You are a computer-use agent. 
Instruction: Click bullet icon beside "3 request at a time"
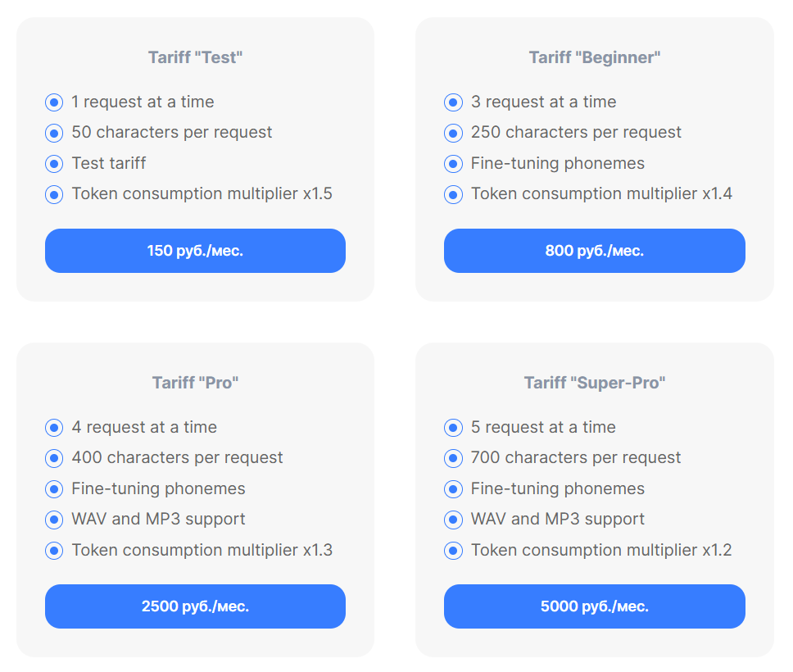coord(453,102)
